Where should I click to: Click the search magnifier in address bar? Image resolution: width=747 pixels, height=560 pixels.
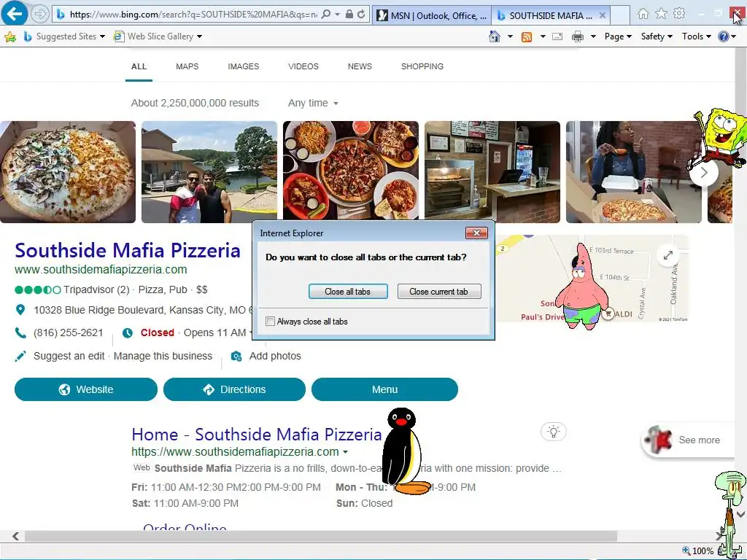coord(326,15)
